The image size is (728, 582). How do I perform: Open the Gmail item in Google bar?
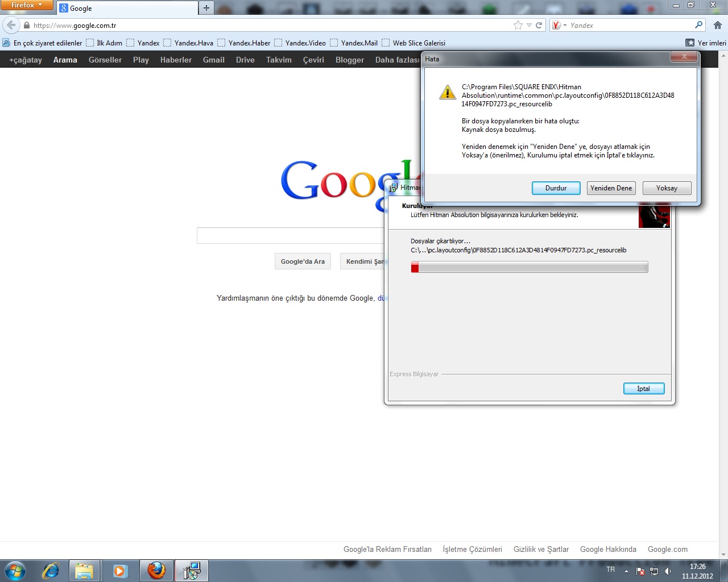tap(213, 60)
